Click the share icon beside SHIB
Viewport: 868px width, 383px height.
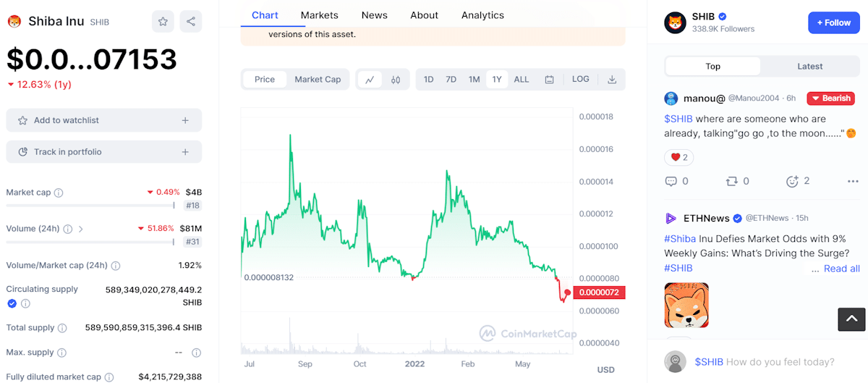pos(191,22)
